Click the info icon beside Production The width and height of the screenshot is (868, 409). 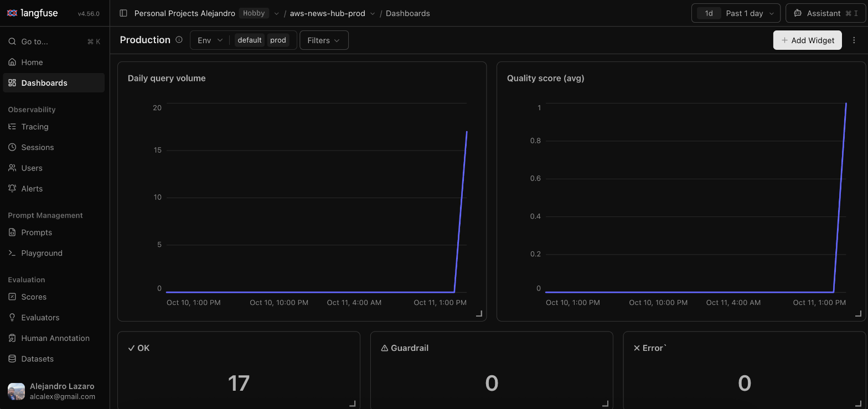(179, 40)
